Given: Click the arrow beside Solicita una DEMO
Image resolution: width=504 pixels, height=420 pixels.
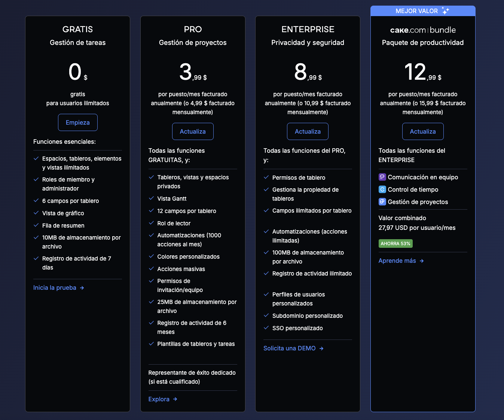Looking at the screenshot, I should pyautogui.click(x=321, y=349).
